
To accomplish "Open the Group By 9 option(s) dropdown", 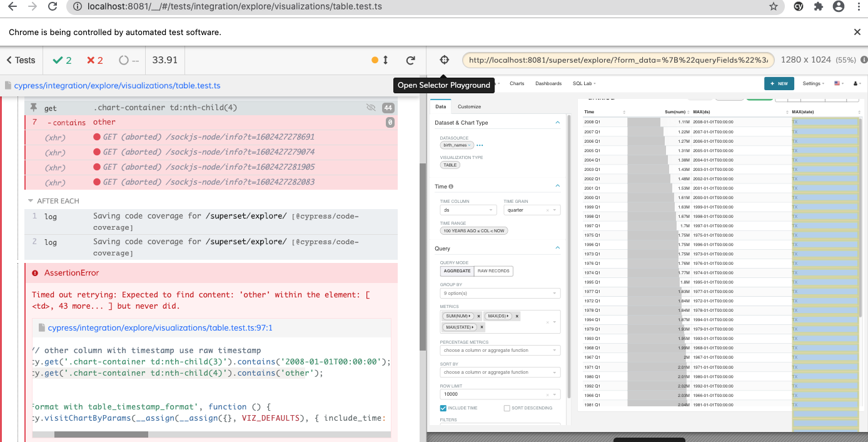I will tap(500, 293).
